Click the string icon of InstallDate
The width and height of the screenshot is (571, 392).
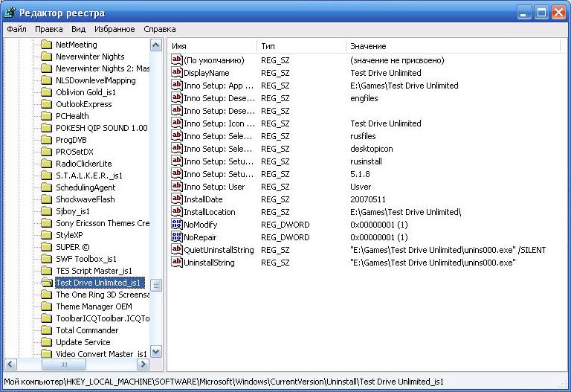177,199
